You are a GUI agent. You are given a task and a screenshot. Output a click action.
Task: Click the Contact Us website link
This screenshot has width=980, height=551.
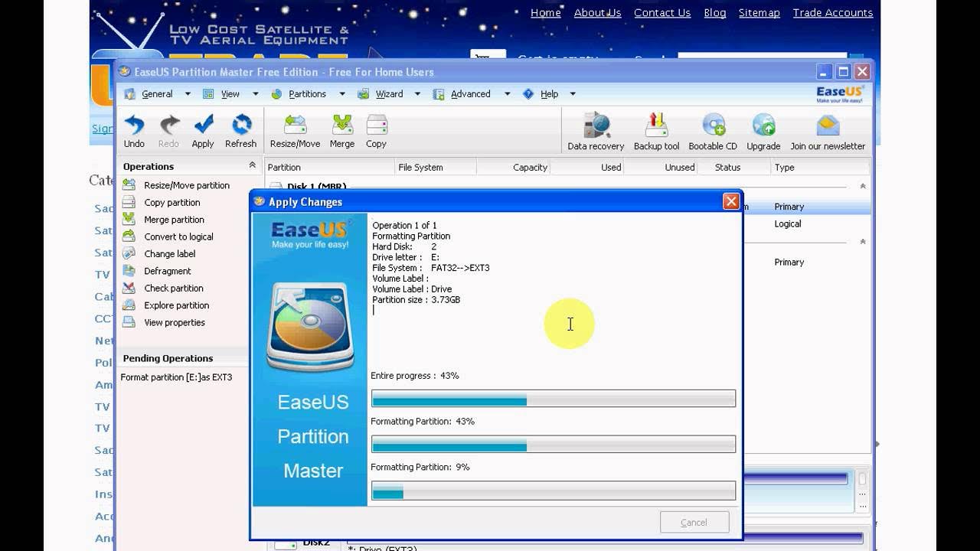662,13
